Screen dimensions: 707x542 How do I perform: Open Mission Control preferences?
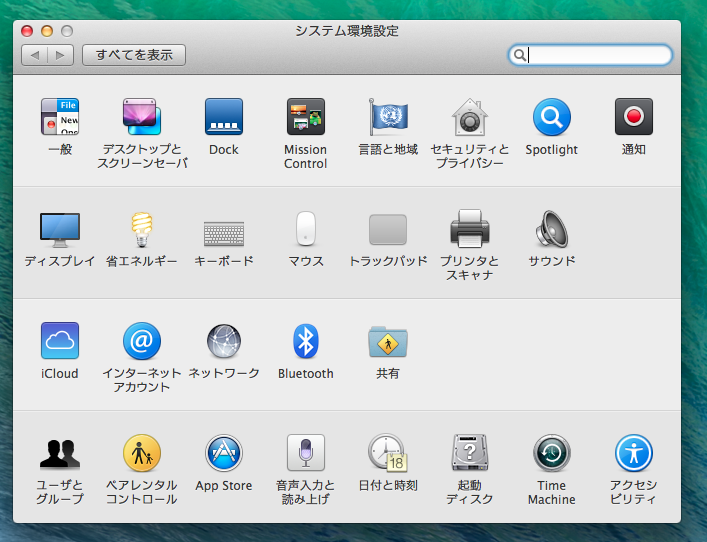306,117
